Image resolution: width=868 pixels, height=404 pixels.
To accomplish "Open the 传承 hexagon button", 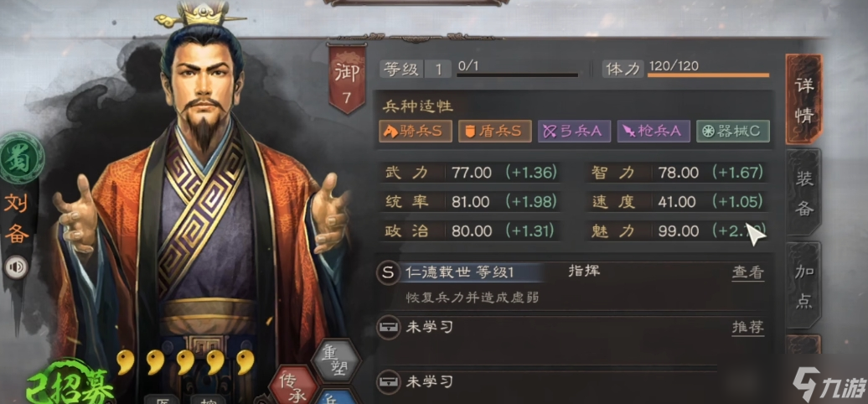I will tap(293, 385).
